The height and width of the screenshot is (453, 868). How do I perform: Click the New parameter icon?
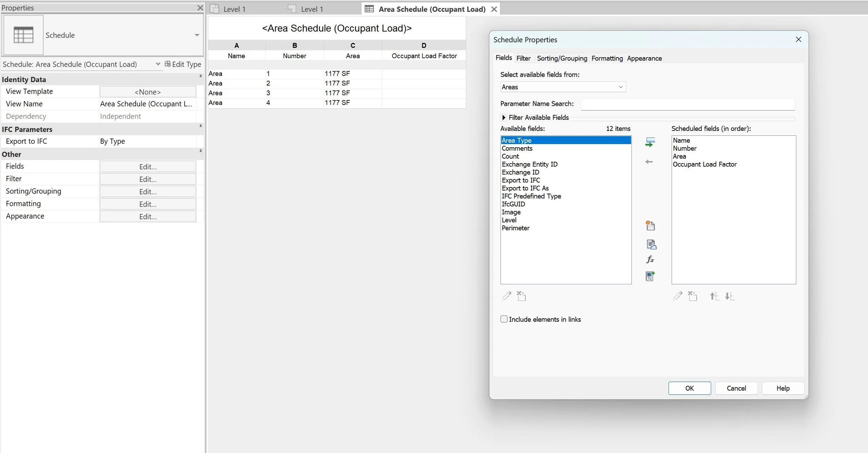pyautogui.click(x=650, y=226)
